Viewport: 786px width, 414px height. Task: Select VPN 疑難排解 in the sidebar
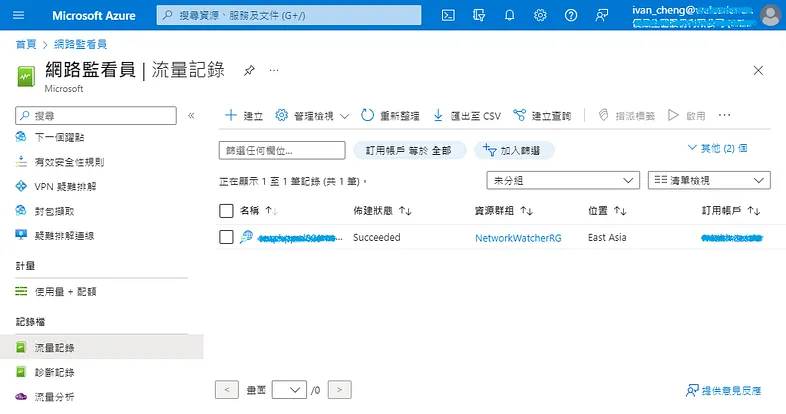pos(65,186)
